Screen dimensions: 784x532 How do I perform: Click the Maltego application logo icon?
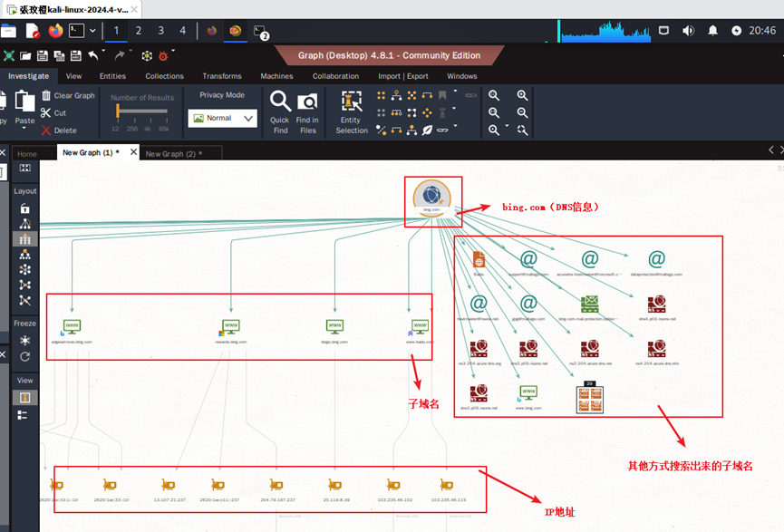pos(8,55)
